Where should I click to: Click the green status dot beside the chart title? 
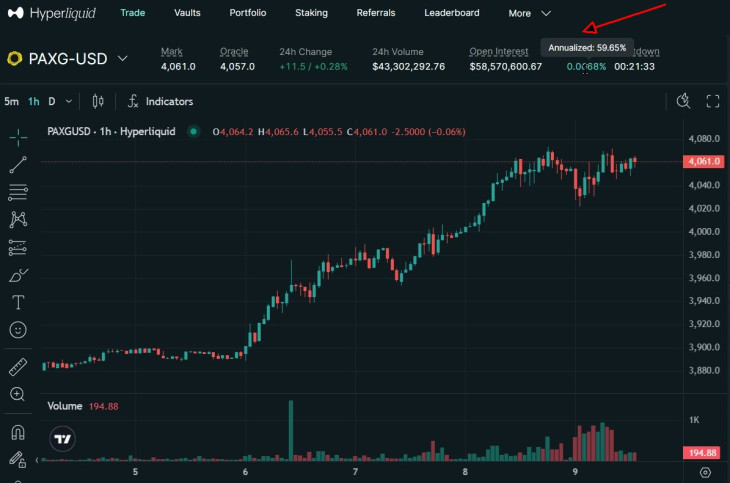coord(193,131)
